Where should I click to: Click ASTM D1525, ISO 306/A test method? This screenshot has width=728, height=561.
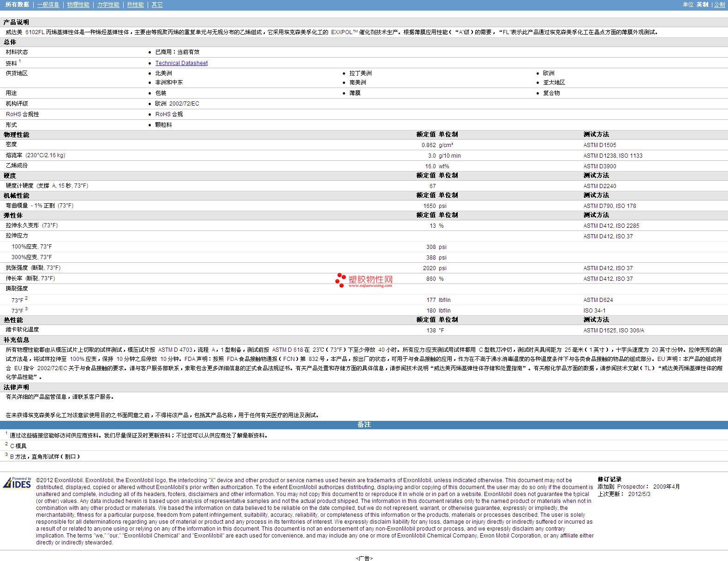pos(614,331)
